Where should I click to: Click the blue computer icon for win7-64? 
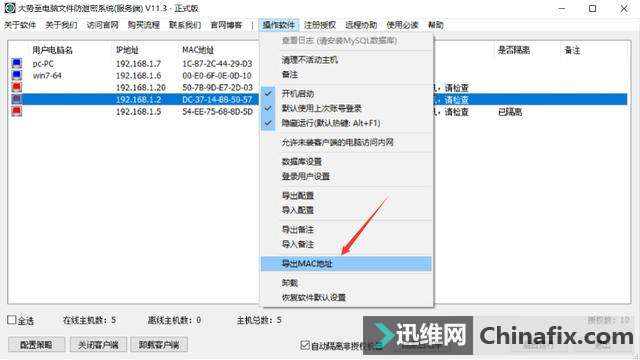click(x=16, y=76)
